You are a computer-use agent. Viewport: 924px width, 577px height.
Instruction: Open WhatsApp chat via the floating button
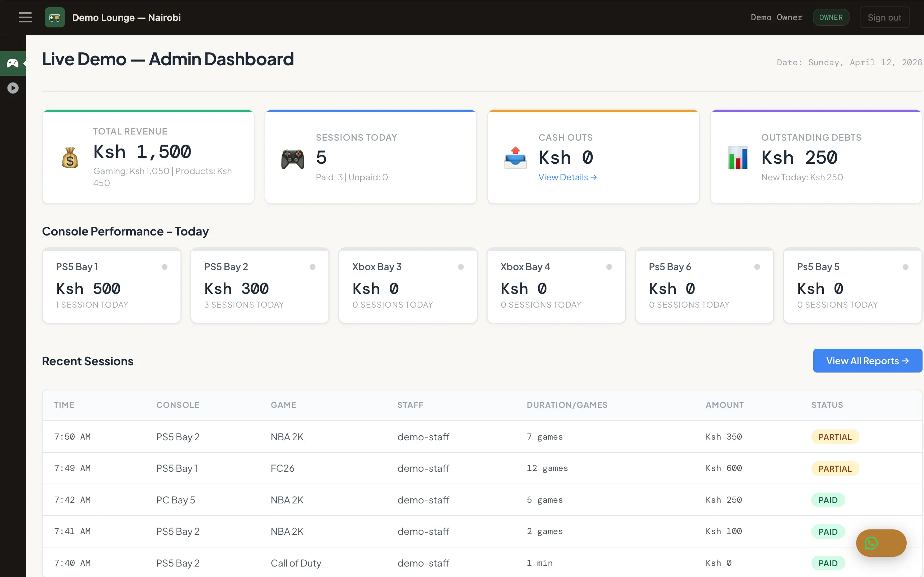click(881, 543)
